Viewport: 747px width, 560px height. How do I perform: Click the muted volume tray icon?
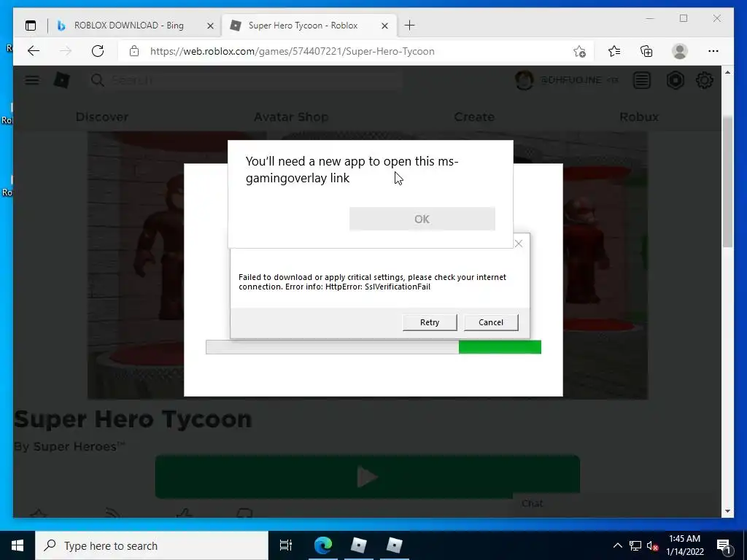click(653, 545)
